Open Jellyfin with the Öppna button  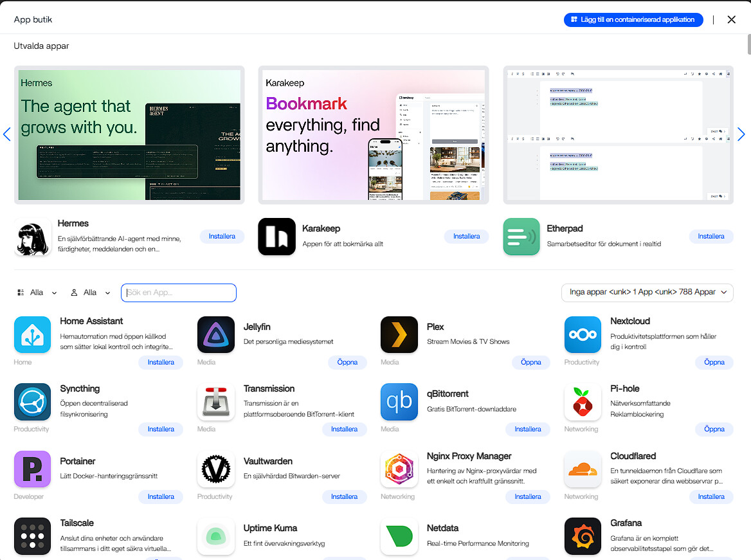(347, 362)
